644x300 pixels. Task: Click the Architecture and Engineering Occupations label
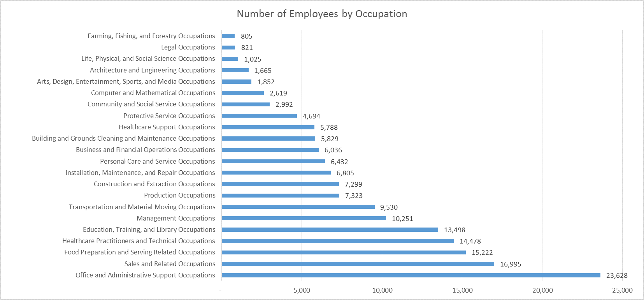(x=152, y=70)
